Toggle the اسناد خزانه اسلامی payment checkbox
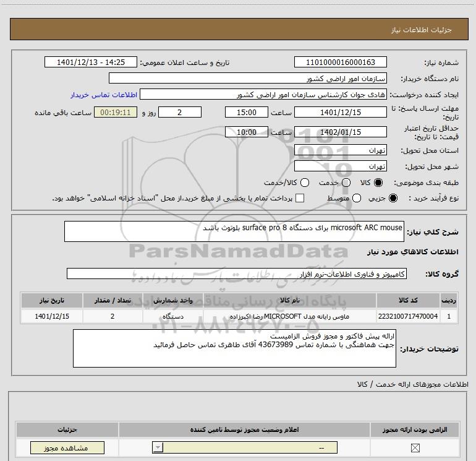Viewport: 476px width, 461px height. pos(300,198)
